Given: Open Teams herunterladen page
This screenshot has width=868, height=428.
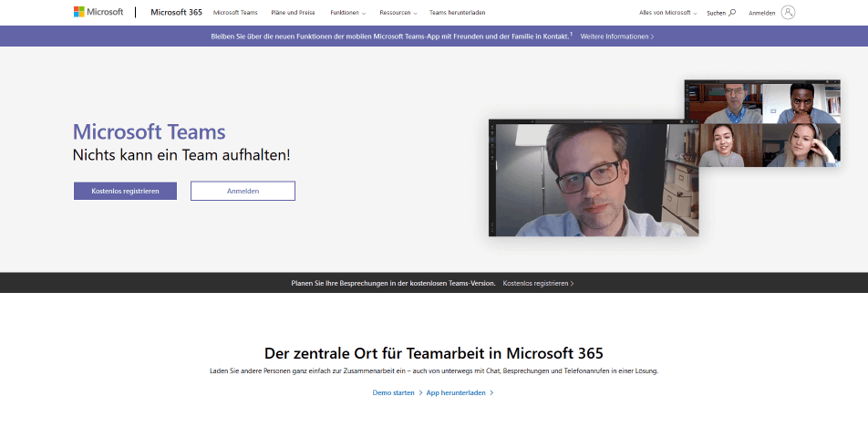Looking at the screenshot, I should tap(458, 13).
